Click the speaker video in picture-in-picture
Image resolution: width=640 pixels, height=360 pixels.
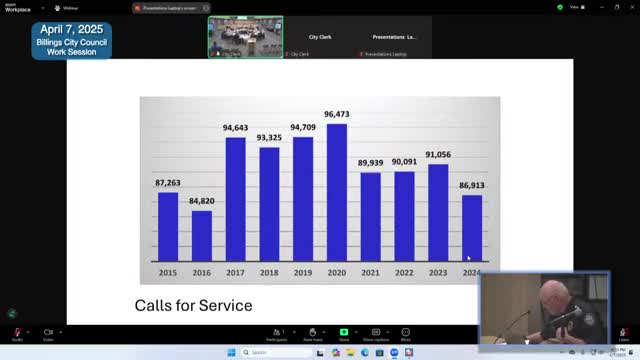545,309
